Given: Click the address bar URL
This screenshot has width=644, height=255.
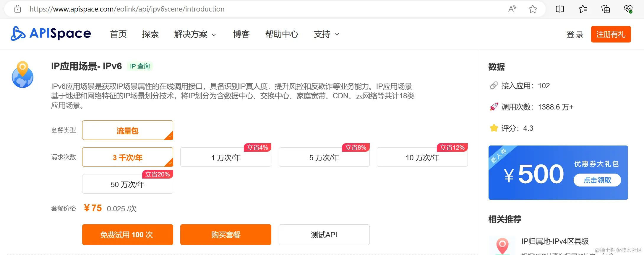Looking at the screenshot, I should (127, 9).
